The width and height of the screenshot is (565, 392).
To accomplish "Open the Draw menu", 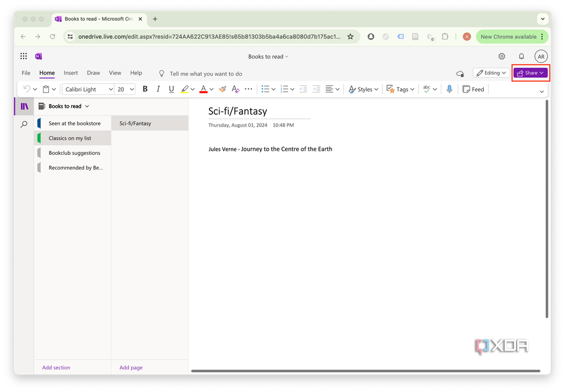I will 93,72.
